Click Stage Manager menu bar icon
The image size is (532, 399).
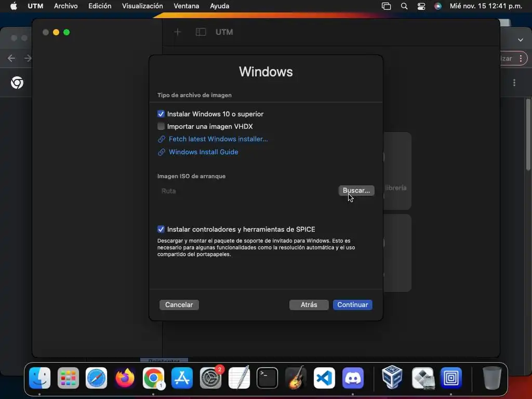[x=386, y=6]
